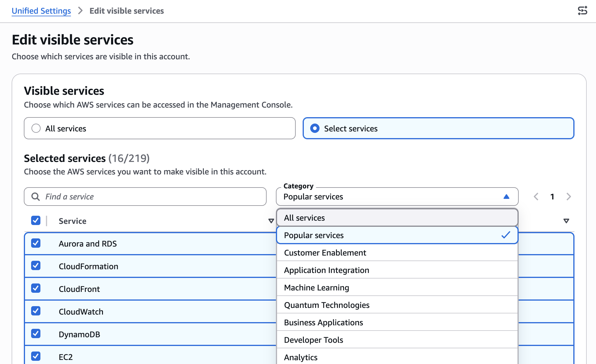Uncheck the Aurora and RDS checkbox
596x364 pixels.
(36, 243)
